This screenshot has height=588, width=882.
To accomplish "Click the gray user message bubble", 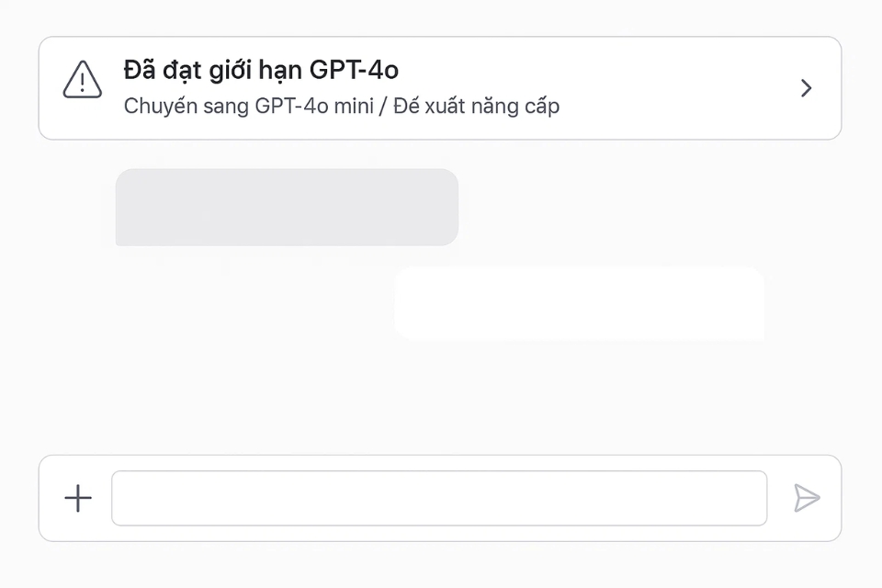I will click(287, 208).
